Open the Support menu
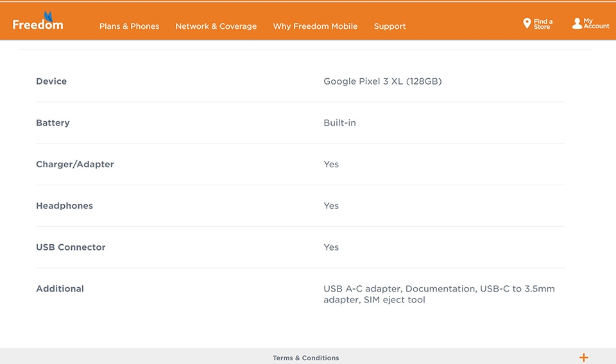 tap(389, 26)
